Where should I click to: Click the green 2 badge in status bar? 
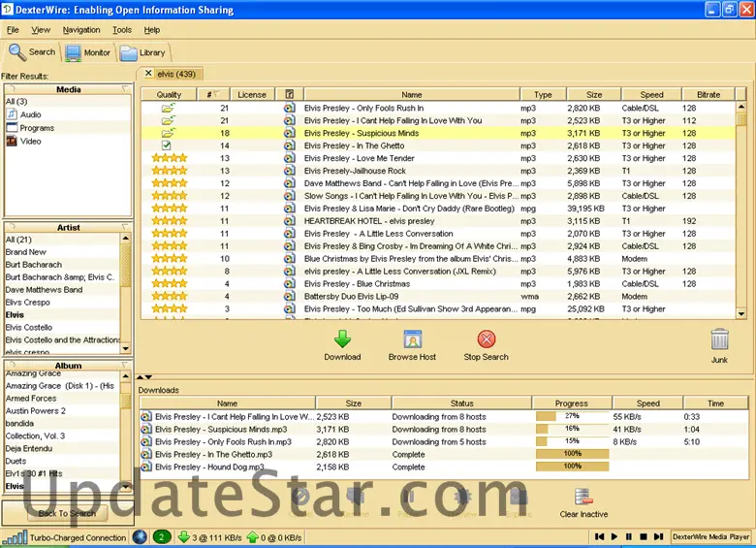click(162, 537)
